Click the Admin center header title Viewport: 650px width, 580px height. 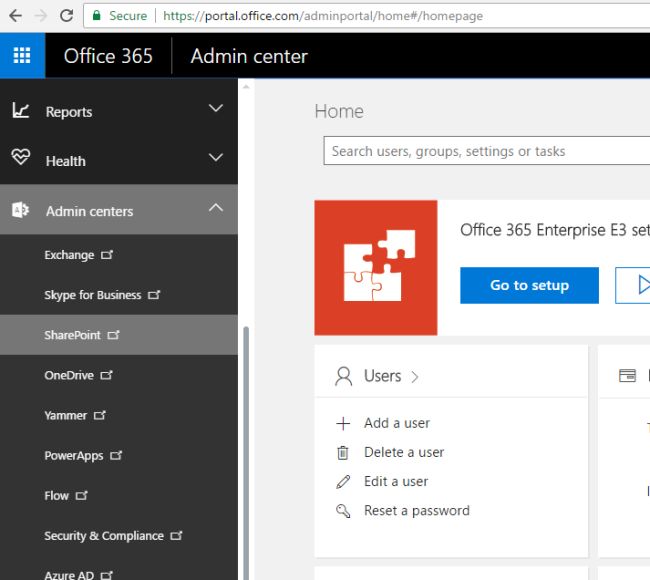pos(249,56)
